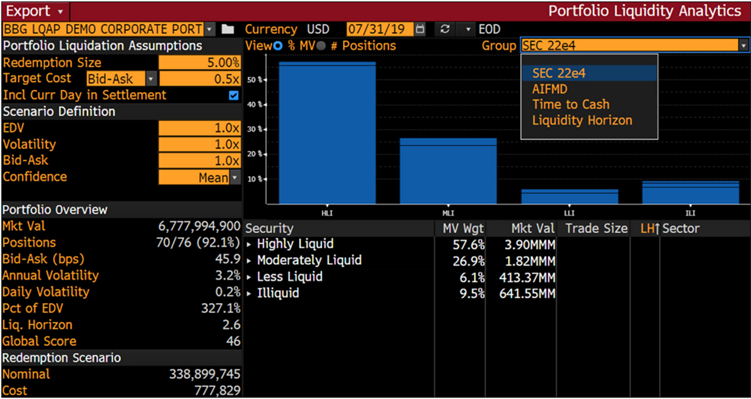This screenshot has width=751, height=399.
Task: Click the Redemption Cost value 777,829
Action: tap(217, 391)
